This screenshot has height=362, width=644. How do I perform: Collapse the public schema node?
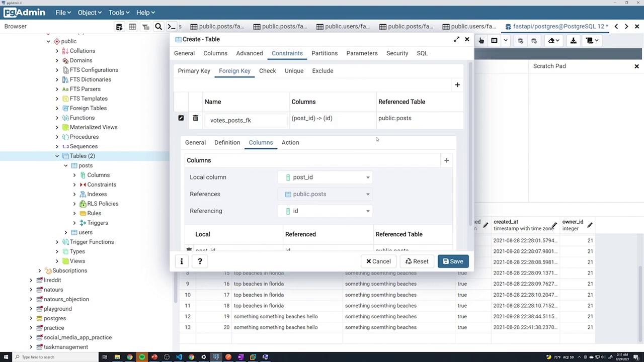click(49, 42)
